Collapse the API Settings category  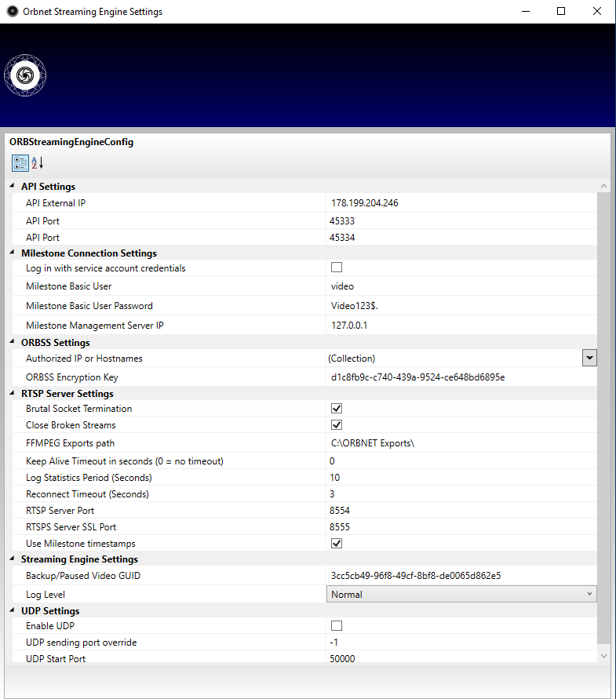coord(12,185)
